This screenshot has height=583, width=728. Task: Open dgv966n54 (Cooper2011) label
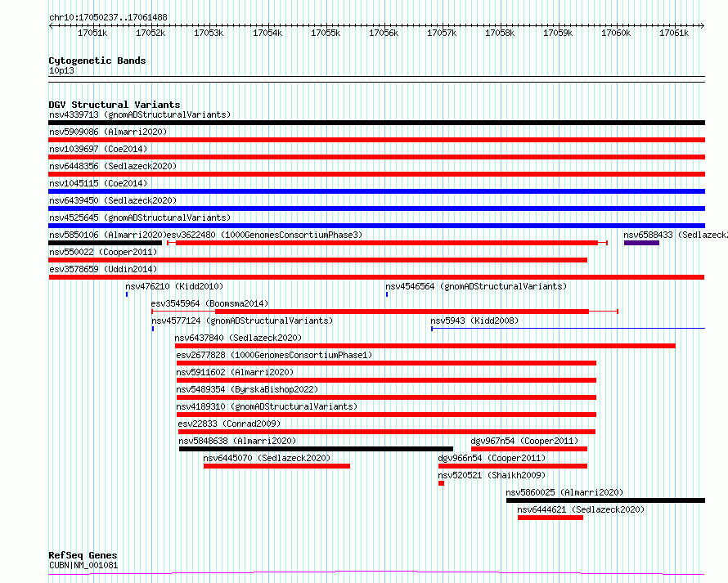point(492,458)
